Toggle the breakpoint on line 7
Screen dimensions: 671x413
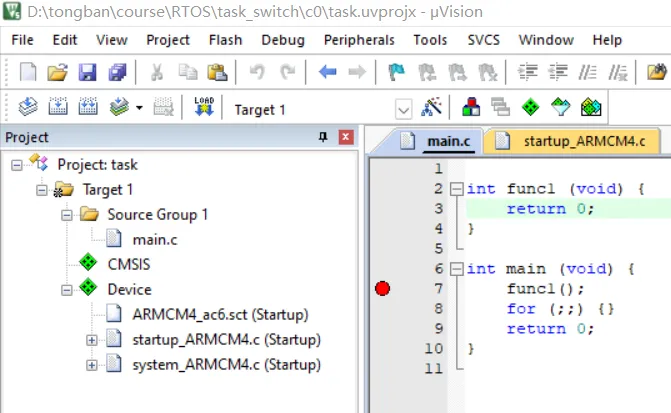click(x=381, y=289)
